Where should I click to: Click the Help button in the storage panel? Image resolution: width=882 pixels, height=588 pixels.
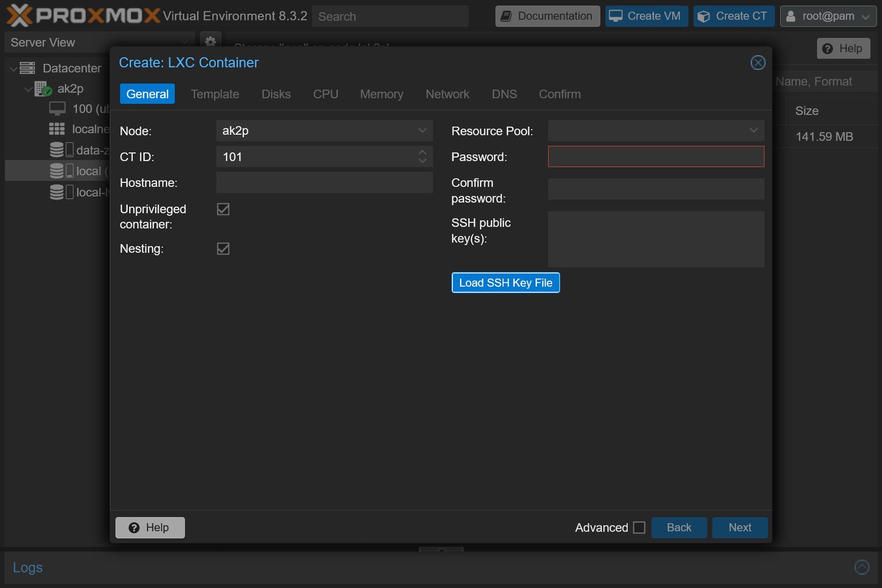(843, 49)
